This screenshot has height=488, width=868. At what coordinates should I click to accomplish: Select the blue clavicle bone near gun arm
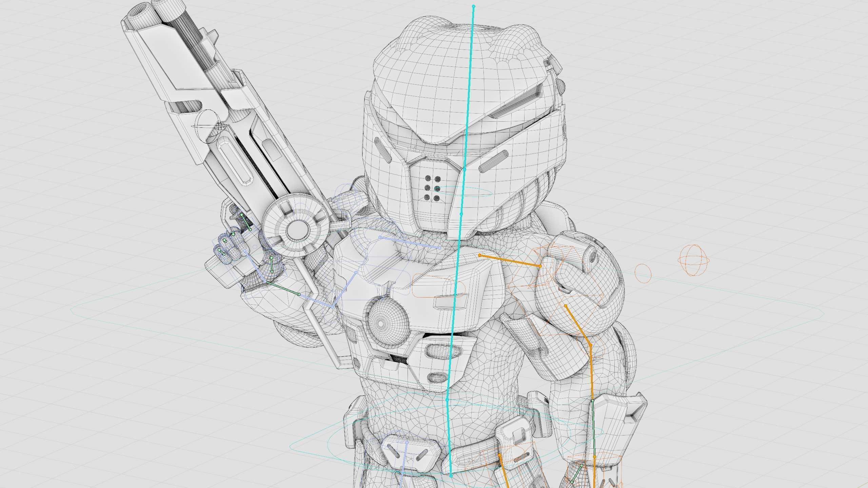[410, 242]
